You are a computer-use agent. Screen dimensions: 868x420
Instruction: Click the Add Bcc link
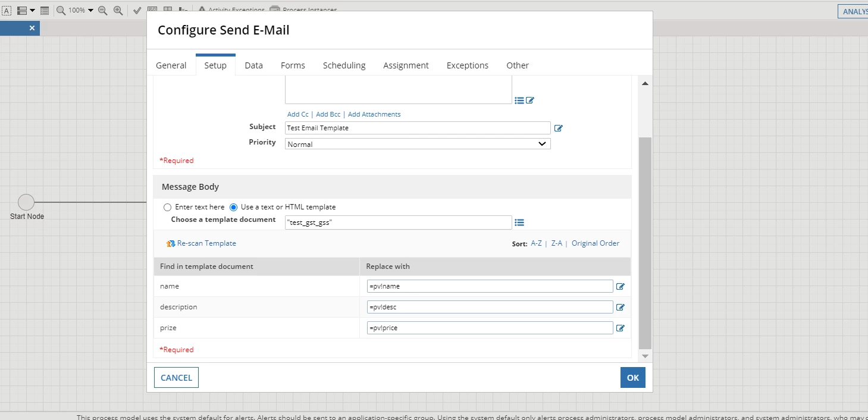click(x=328, y=114)
